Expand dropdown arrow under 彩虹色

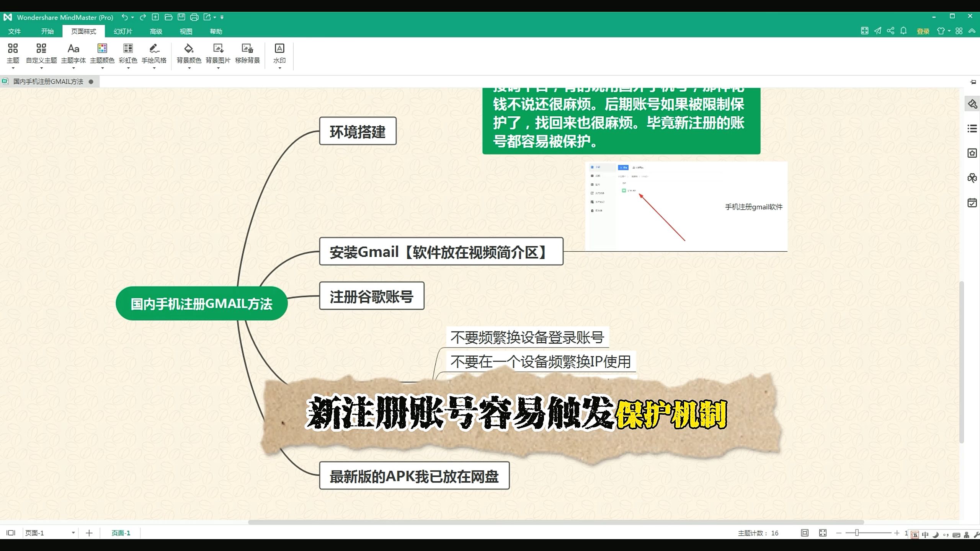click(128, 68)
